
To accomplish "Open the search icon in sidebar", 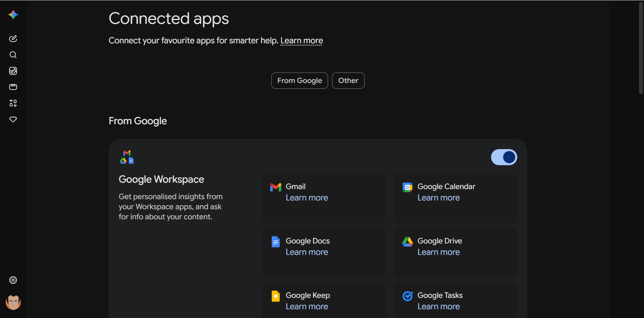I will click(x=13, y=55).
